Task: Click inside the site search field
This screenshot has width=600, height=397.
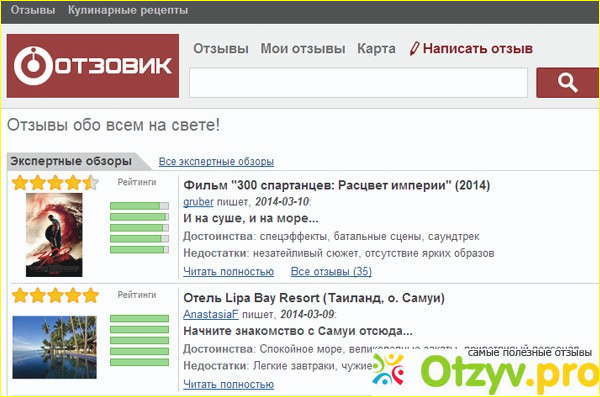Action: (358, 83)
